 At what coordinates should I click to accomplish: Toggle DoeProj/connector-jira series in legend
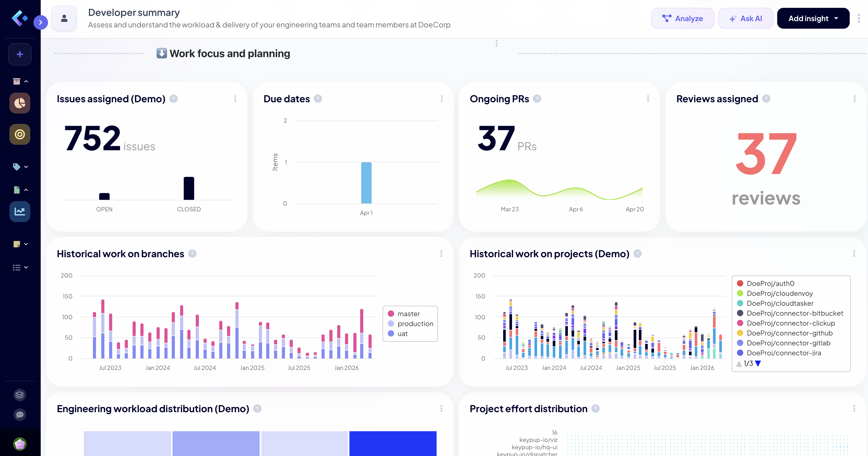pyautogui.click(x=779, y=353)
